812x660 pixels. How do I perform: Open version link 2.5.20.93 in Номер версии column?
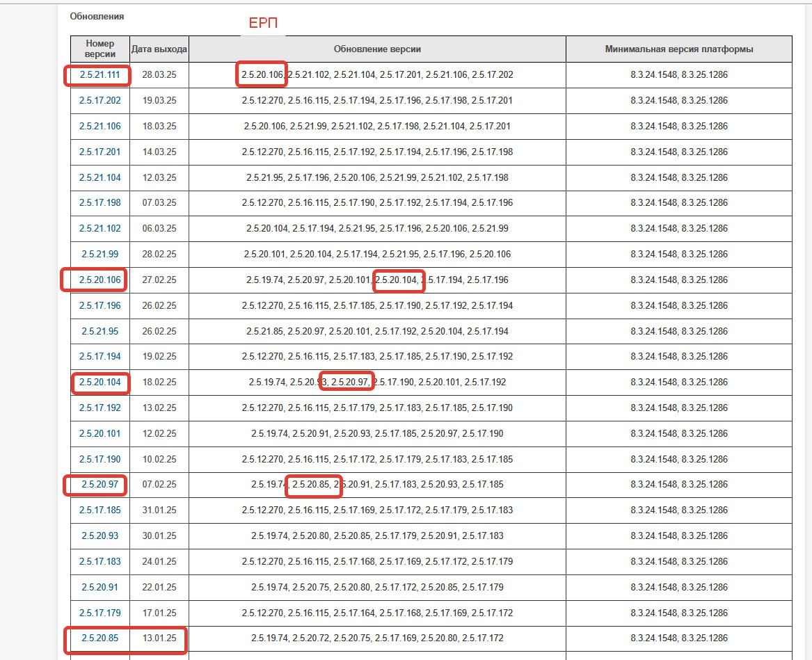click(x=99, y=536)
